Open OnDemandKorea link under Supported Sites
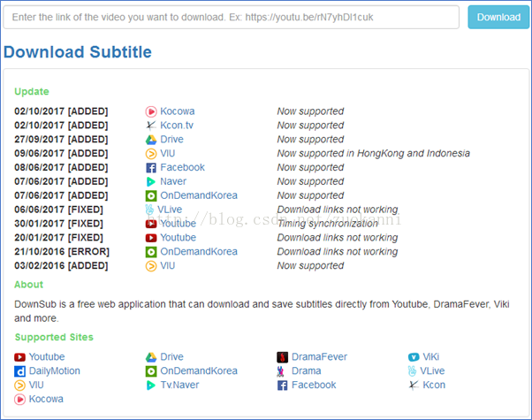 coord(199,371)
